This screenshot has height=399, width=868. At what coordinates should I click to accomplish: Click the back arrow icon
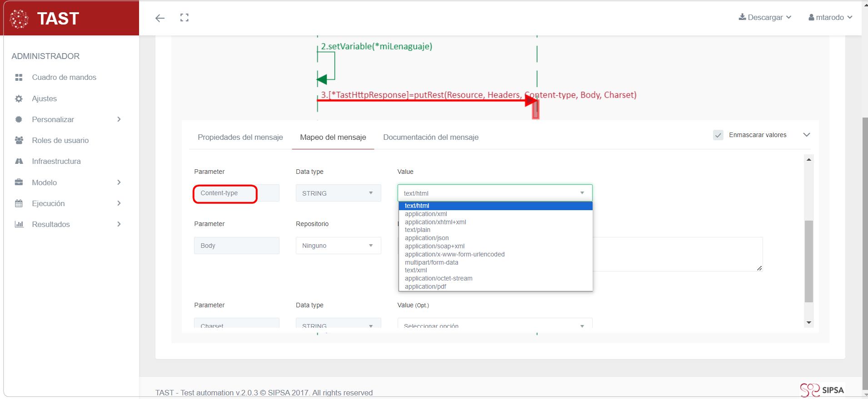click(x=160, y=18)
